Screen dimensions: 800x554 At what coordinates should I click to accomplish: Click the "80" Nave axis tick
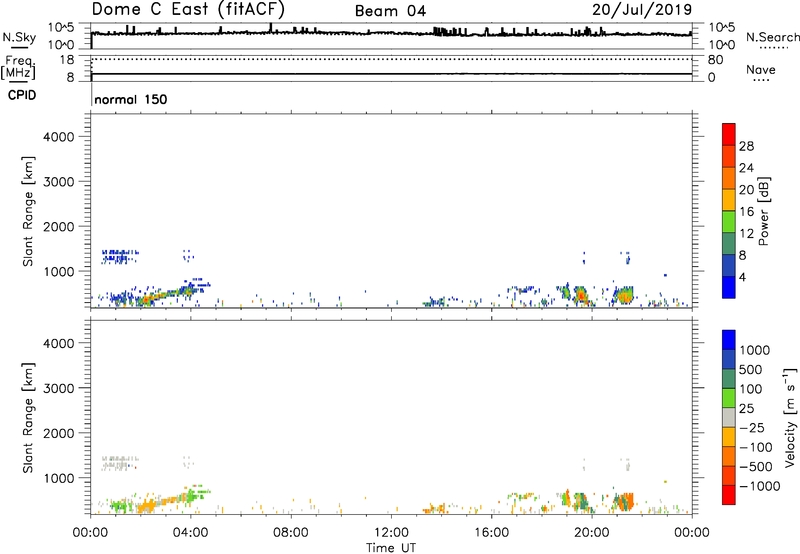point(715,60)
